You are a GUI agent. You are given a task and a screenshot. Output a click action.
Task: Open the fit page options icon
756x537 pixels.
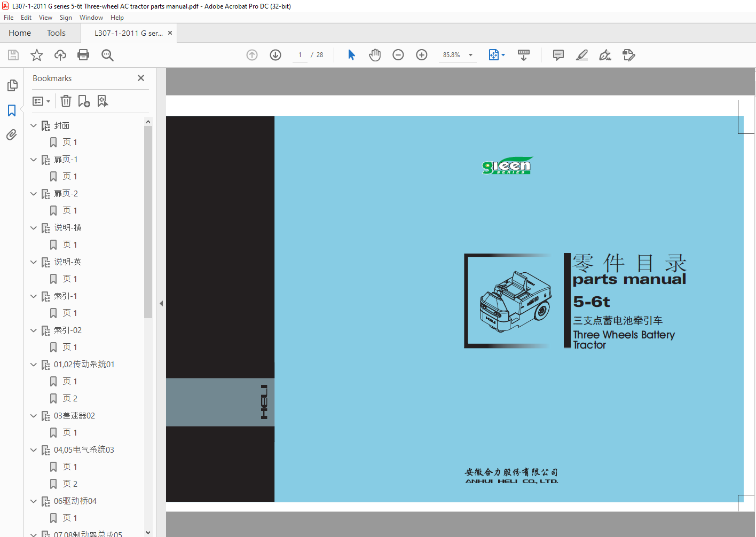click(x=497, y=55)
